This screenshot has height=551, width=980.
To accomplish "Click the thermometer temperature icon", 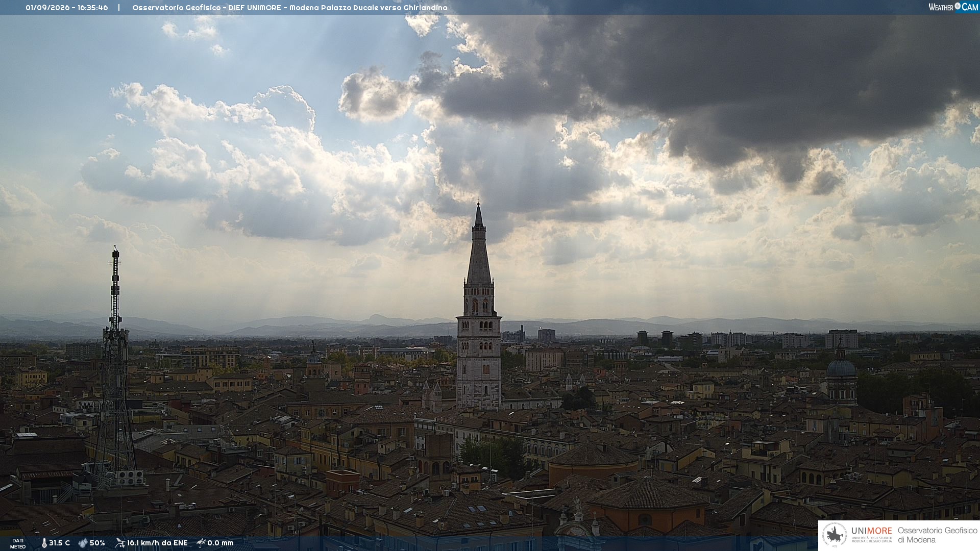I will tap(44, 543).
